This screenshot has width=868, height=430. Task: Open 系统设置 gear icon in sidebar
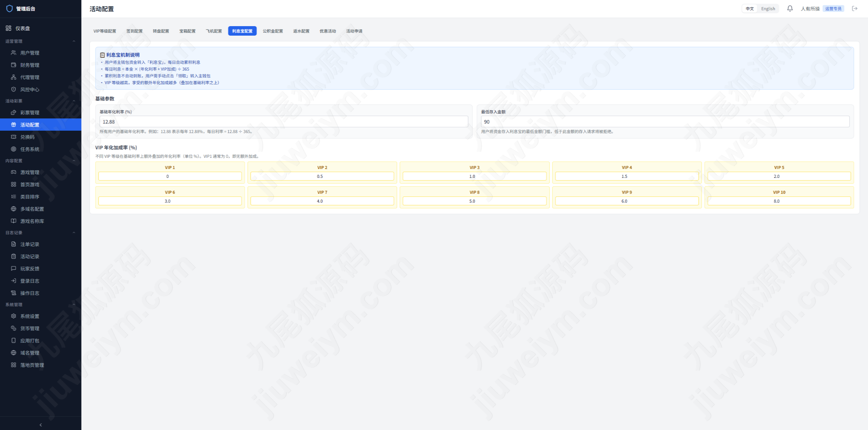14,316
